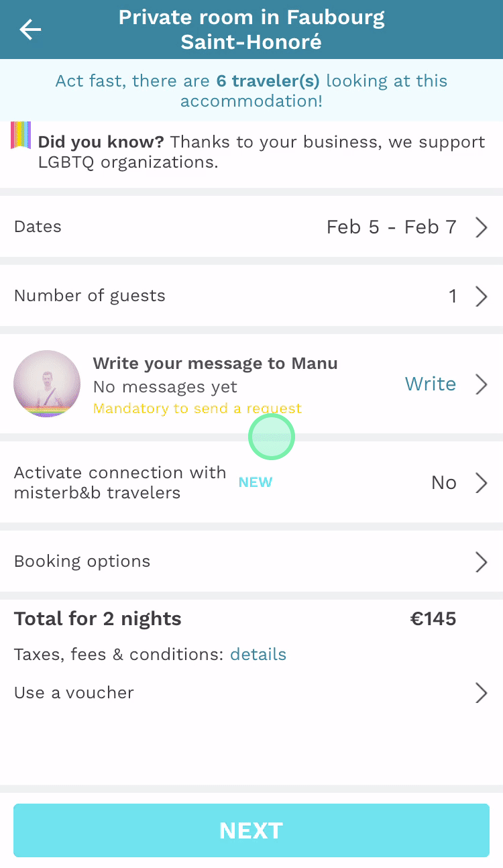The width and height of the screenshot is (503, 868).
Task: Tap the NEW badge on connection option
Action: pyautogui.click(x=256, y=482)
